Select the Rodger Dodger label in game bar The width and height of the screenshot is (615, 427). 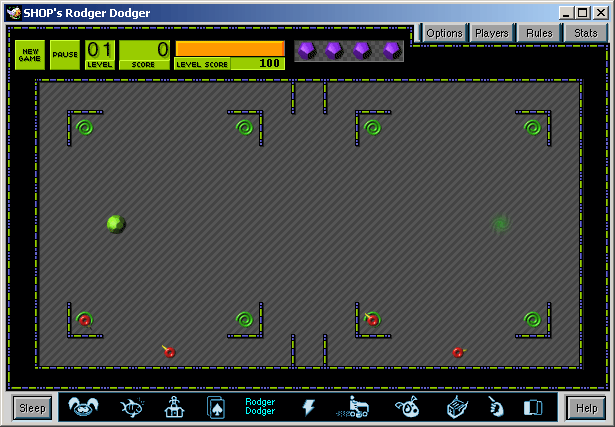pos(260,407)
